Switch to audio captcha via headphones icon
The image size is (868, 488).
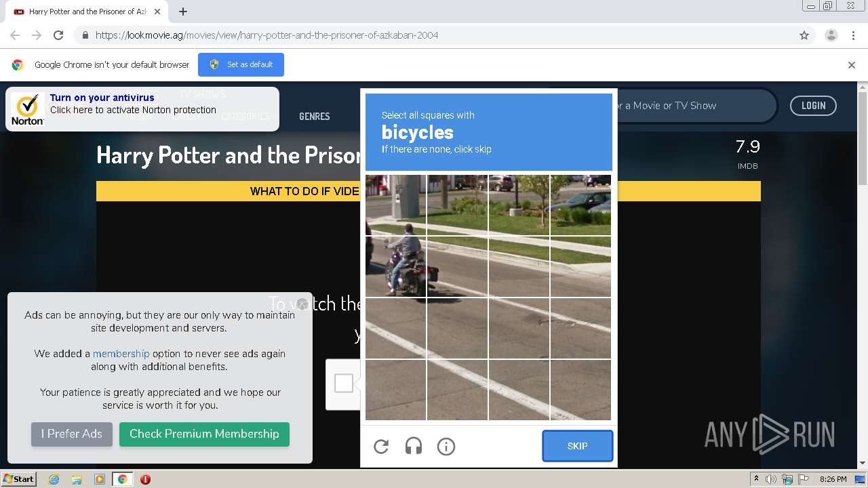tap(414, 446)
